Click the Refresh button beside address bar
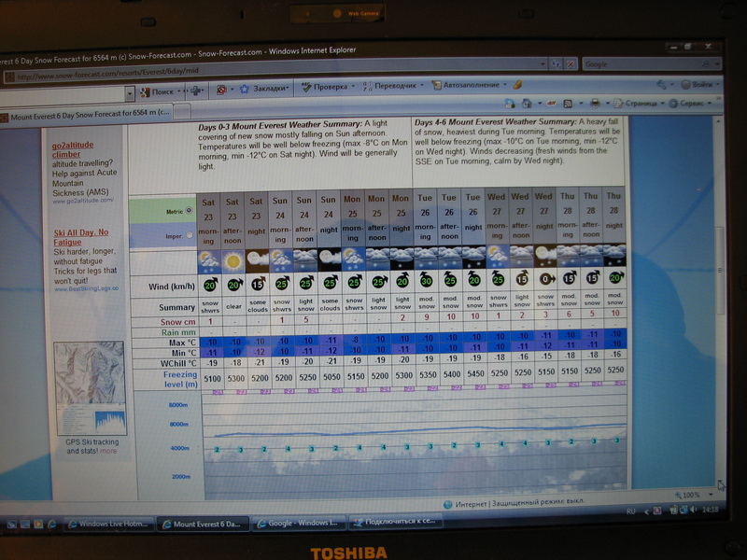This screenshot has width=747, height=560. (556, 63)
